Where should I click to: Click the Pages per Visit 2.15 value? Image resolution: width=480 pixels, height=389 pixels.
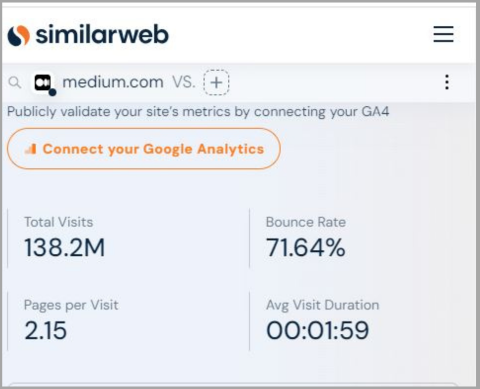[45, 330]
